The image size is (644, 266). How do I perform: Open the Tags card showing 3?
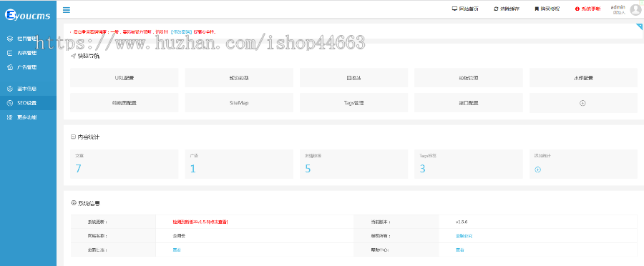coord(469,164)
